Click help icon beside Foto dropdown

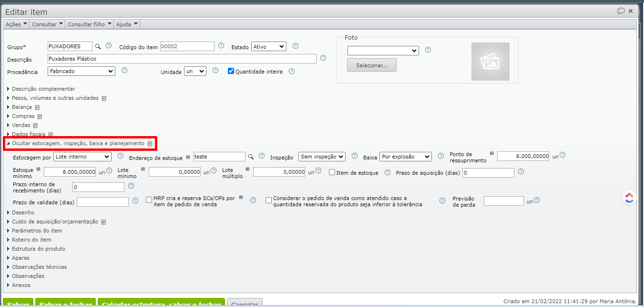pos(428,50)
